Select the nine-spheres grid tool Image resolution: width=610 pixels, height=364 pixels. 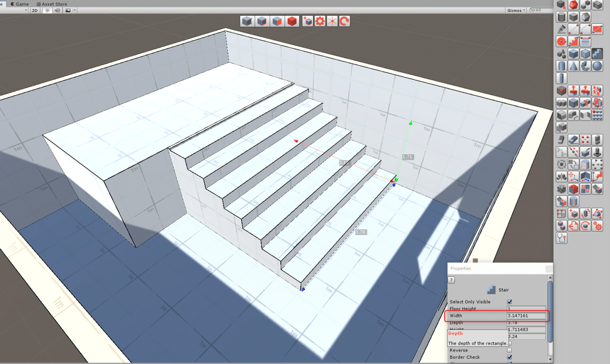[597, 115]
